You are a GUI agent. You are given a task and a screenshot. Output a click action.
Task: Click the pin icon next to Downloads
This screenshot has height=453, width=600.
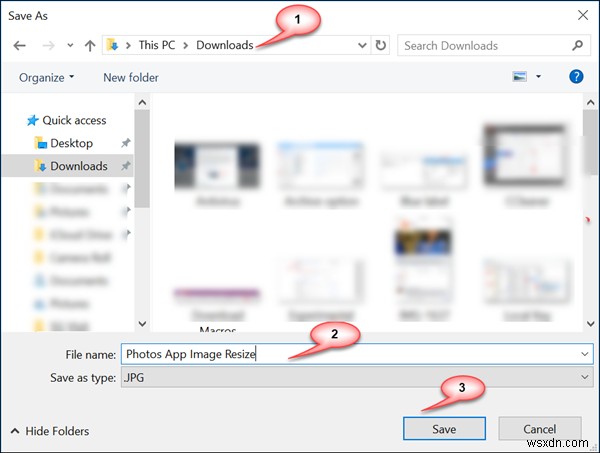coord(126,166)
